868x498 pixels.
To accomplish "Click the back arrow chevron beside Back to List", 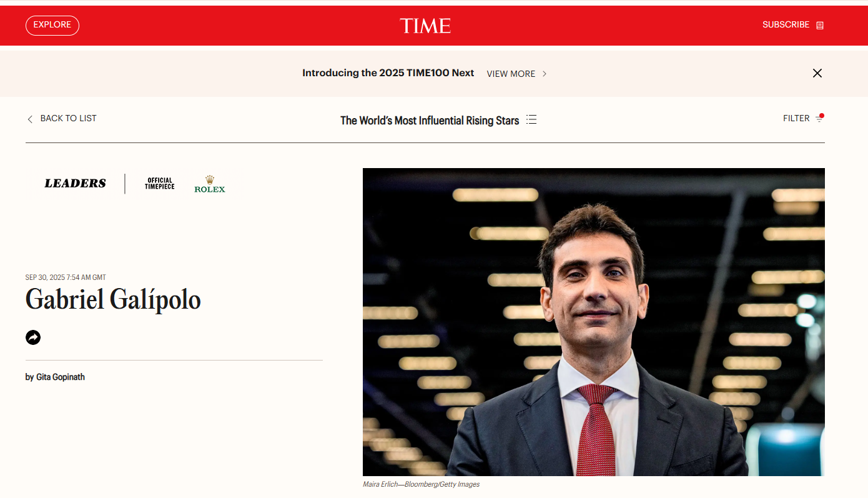I will point(29,119).
